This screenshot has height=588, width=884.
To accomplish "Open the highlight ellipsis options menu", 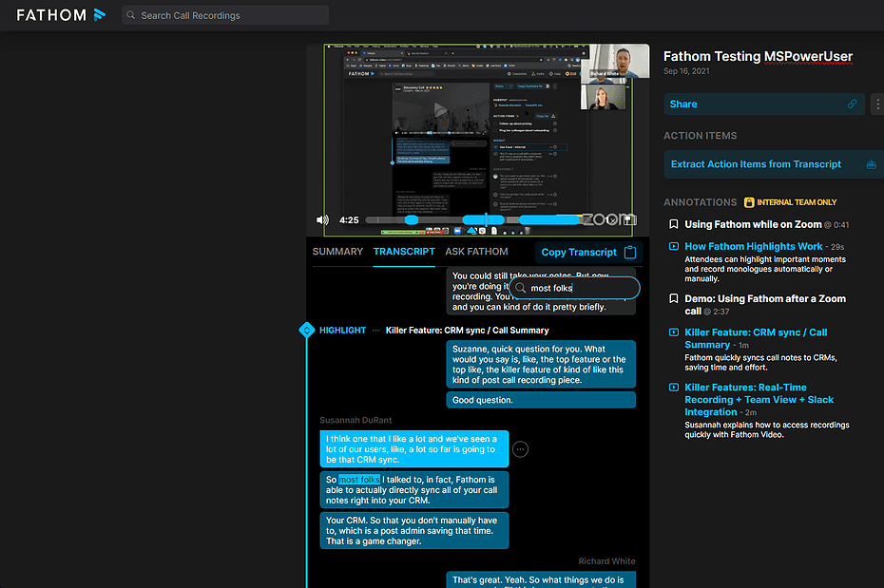I will [x=375, y=331].
